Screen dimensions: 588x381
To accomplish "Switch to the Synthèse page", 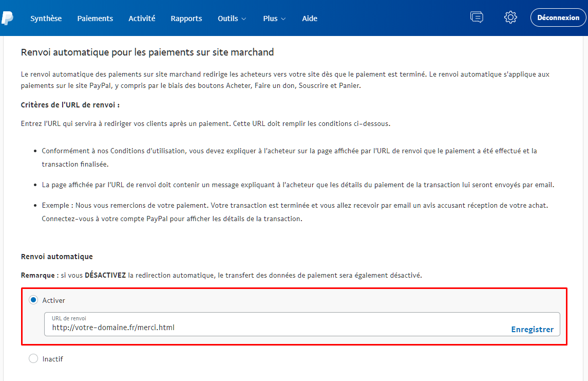I will click(x=46, y=18).
